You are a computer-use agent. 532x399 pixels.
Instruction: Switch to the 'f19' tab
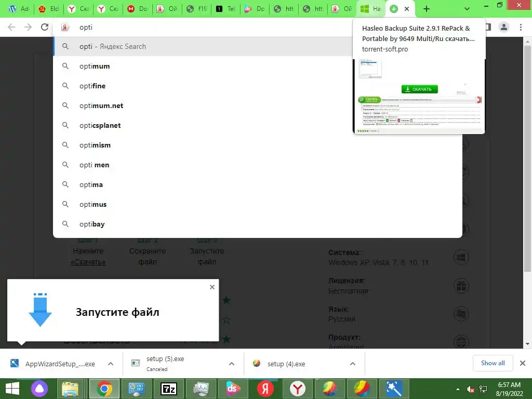(x=197, y=9)
